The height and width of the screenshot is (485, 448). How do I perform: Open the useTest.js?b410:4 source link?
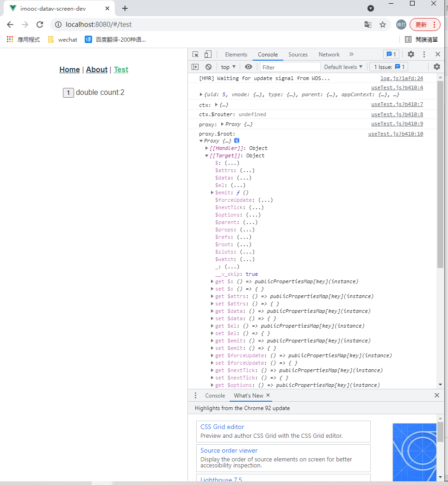tap(397, 87)
